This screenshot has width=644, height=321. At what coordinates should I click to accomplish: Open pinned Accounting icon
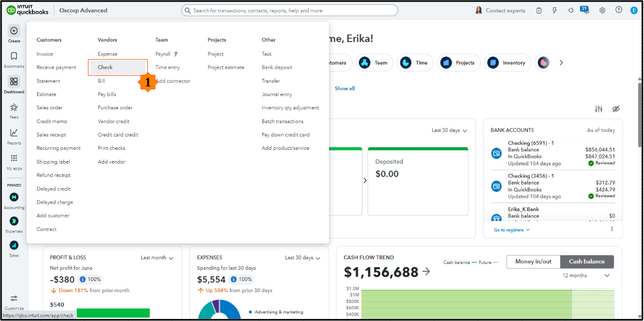pos(14,197)
